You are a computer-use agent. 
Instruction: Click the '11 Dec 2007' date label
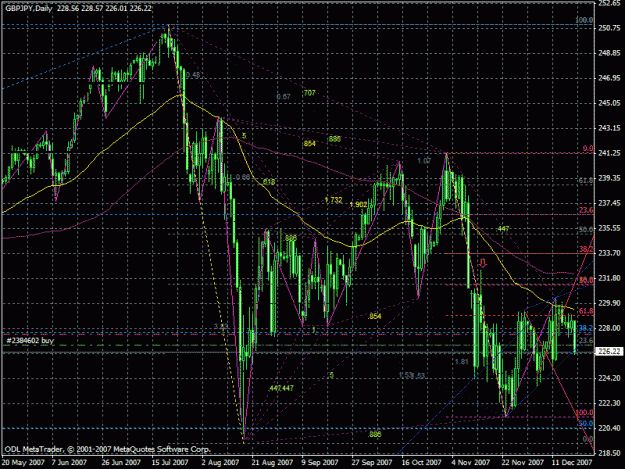point(572,462)
